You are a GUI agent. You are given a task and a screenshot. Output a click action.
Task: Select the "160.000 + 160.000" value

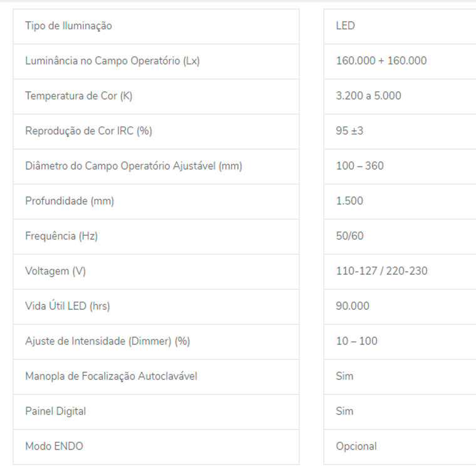click(x=381, y=61)
